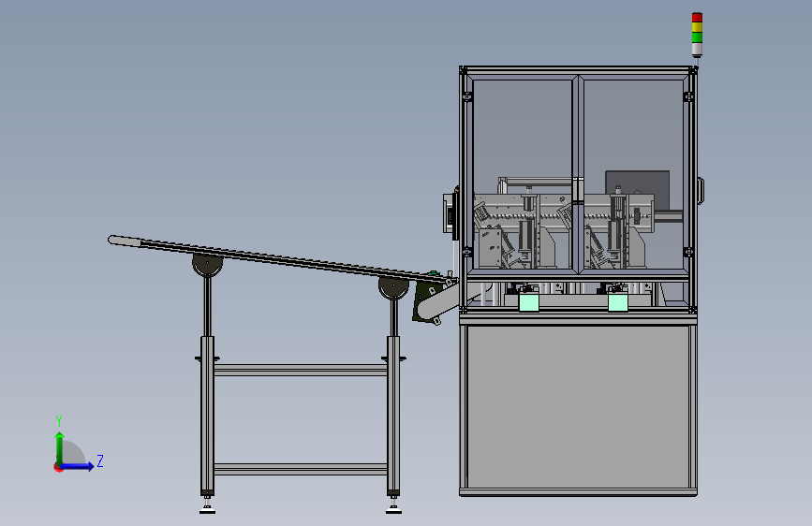Viewport: 812px width, 526px height.
Task: Select the right light-green container
Action: [x=618, y=301]
